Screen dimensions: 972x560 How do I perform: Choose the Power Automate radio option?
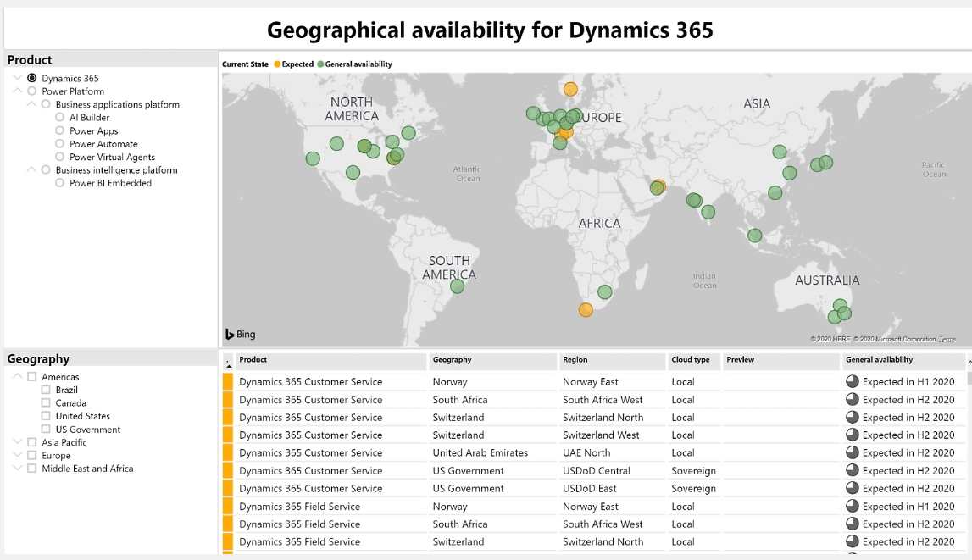(59, 144)
